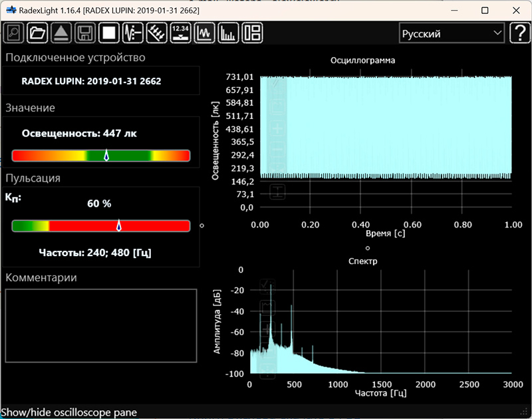Click the plus zoom button on oscillogram
532x419 pixels.
coord(277,128)
